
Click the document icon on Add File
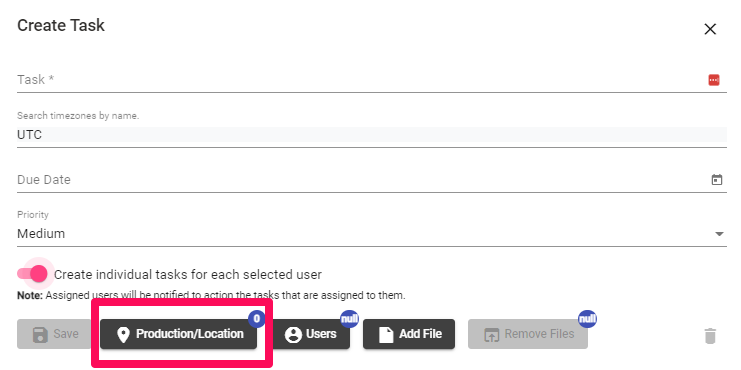tap(386, 335)
